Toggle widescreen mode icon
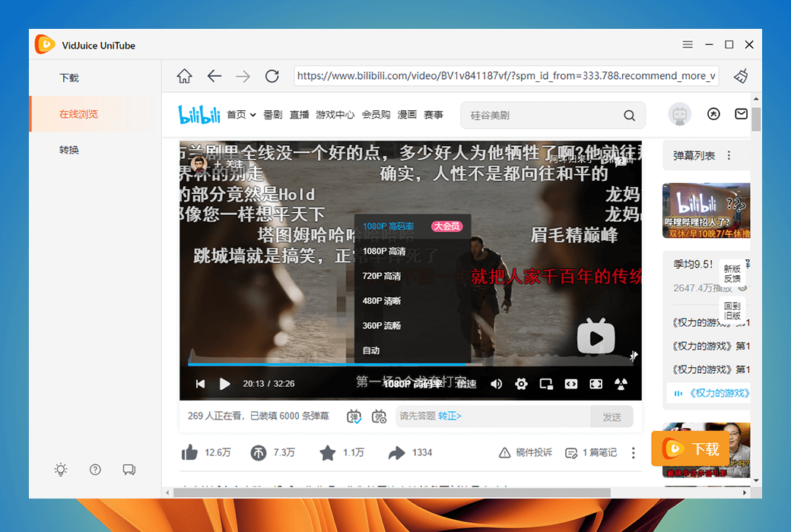The image size is (791, 532). tap(570, 384)
